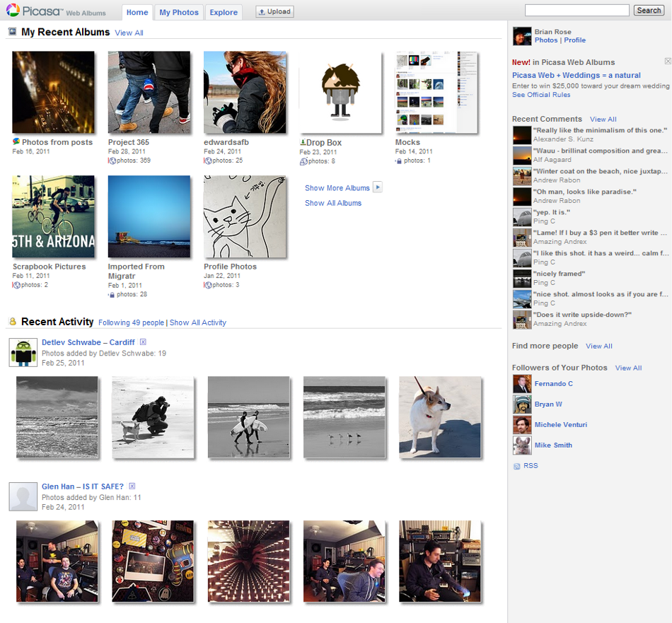Click Mike Smith's follower avatar
Viewport: 672px width, 623px height.
pos(522,446)
